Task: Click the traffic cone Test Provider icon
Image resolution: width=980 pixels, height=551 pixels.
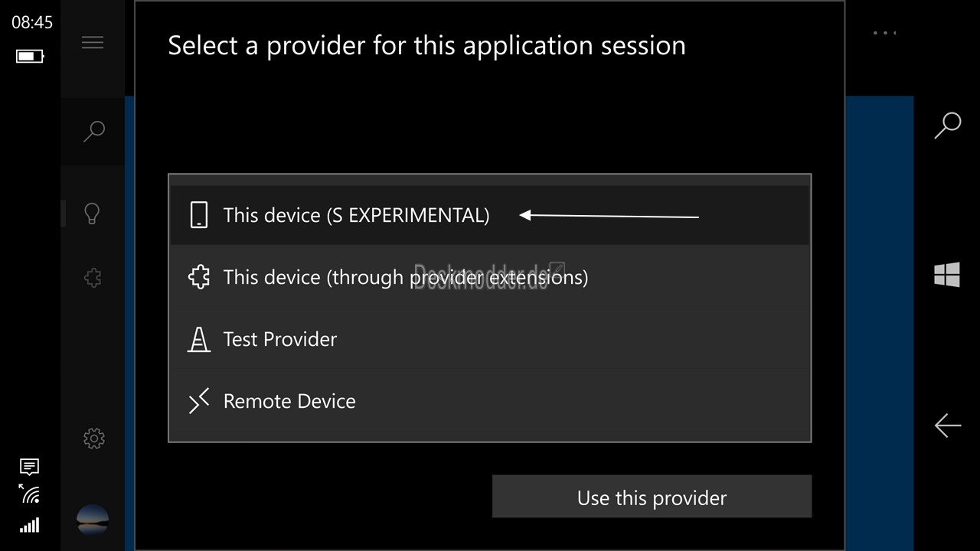Action: [x=199, y=339]
